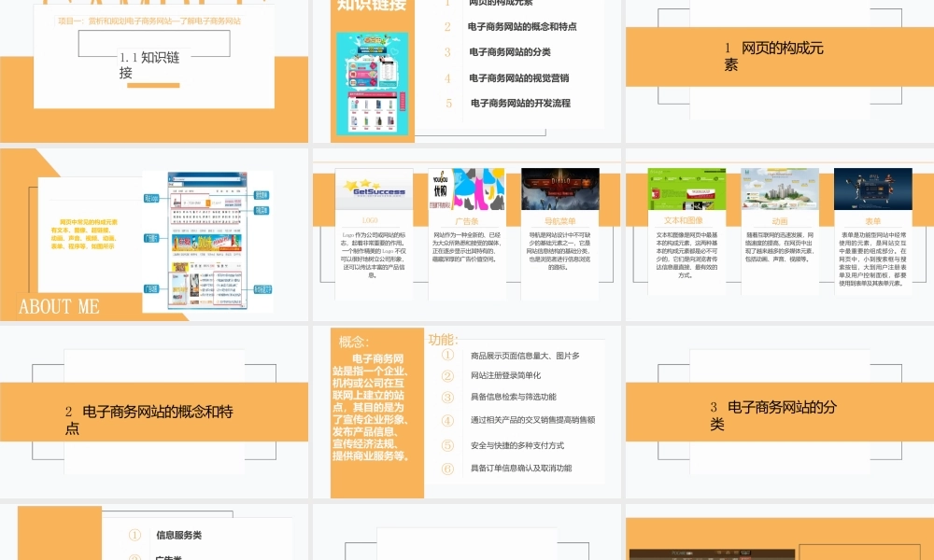
Task: Click the building cityscape image above 动画
Action: coord(780,189)
